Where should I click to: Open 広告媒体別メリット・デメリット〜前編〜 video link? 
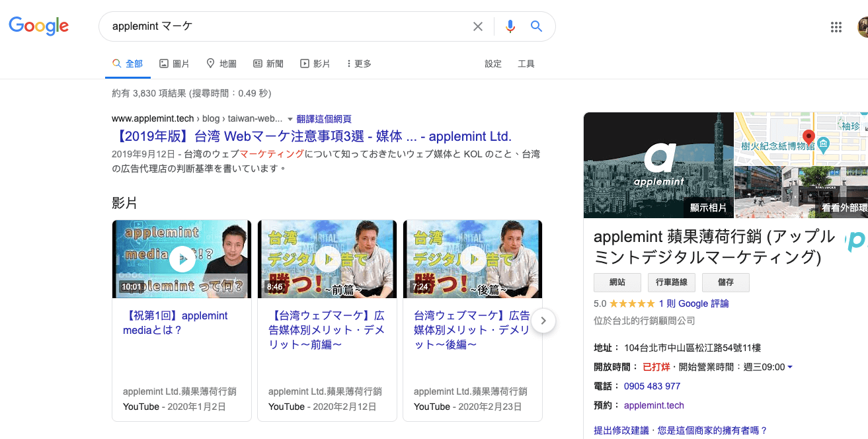point(326,330)
